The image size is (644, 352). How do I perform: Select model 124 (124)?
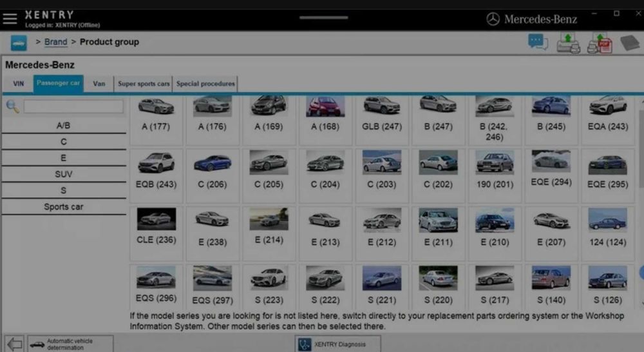point(608,233)
